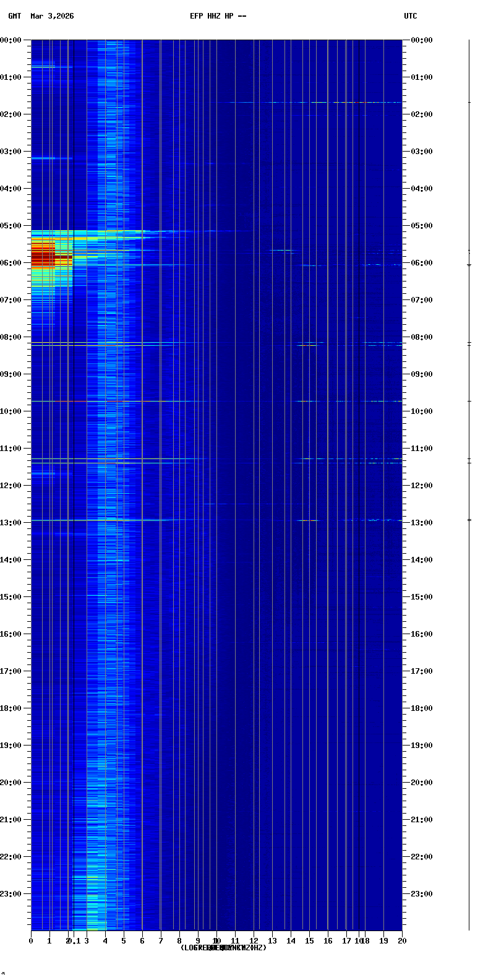496x980 pixels.
Task: Click the bright cyan band near 23:00 at 3 Hz
Action: 92,895
